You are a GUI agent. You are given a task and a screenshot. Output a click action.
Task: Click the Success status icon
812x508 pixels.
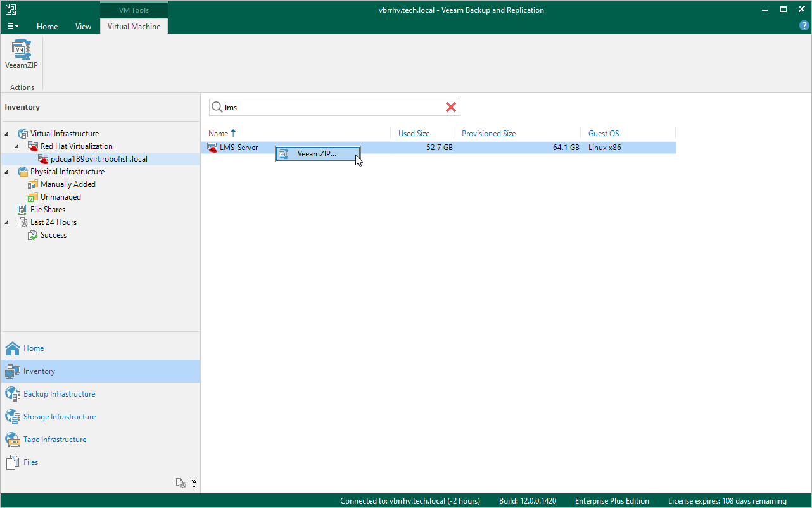coord(33,235)
